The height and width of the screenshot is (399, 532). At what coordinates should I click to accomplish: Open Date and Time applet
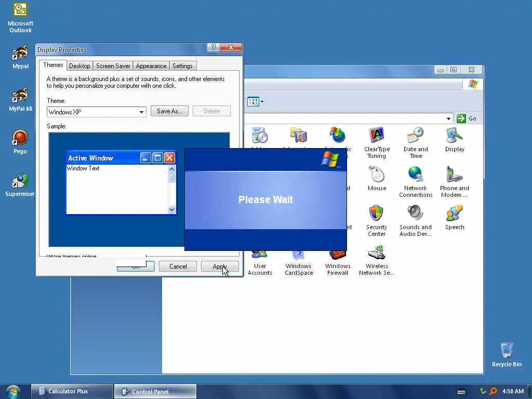[x=416, y=142]
